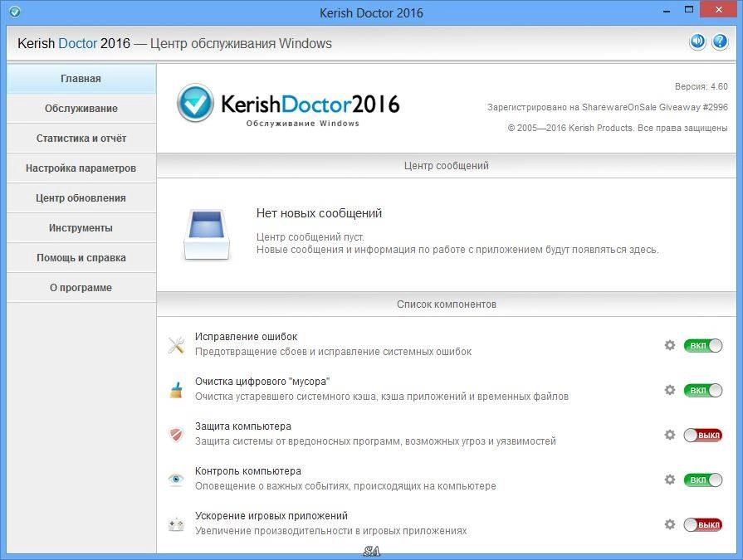
Task: Go to Статистика и отчёт
Action: (x=81, y=139)
